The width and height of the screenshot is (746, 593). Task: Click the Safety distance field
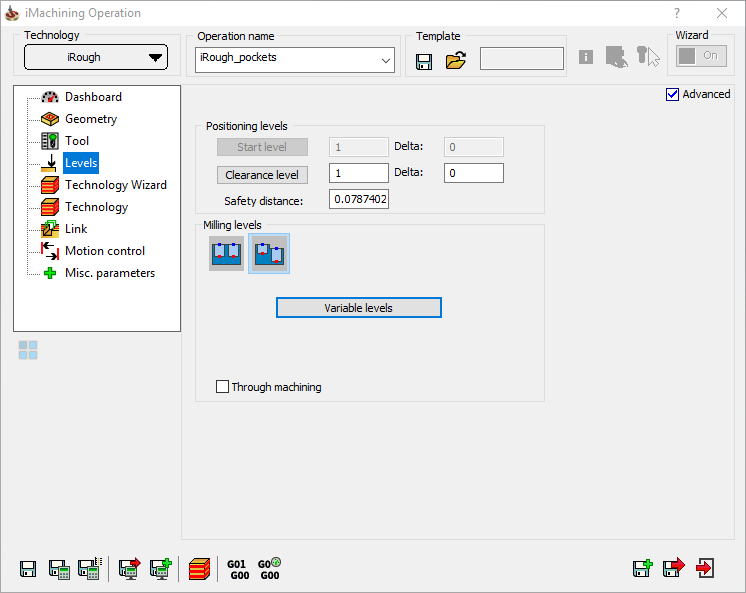tap(359, 199)
